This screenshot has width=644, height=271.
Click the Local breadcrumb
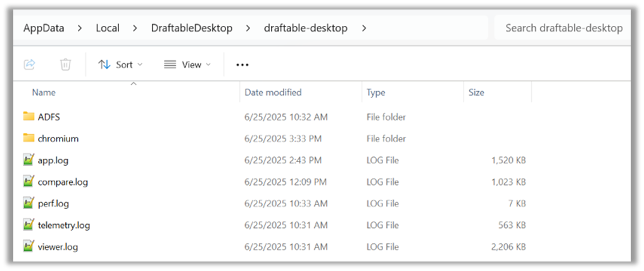108,28
